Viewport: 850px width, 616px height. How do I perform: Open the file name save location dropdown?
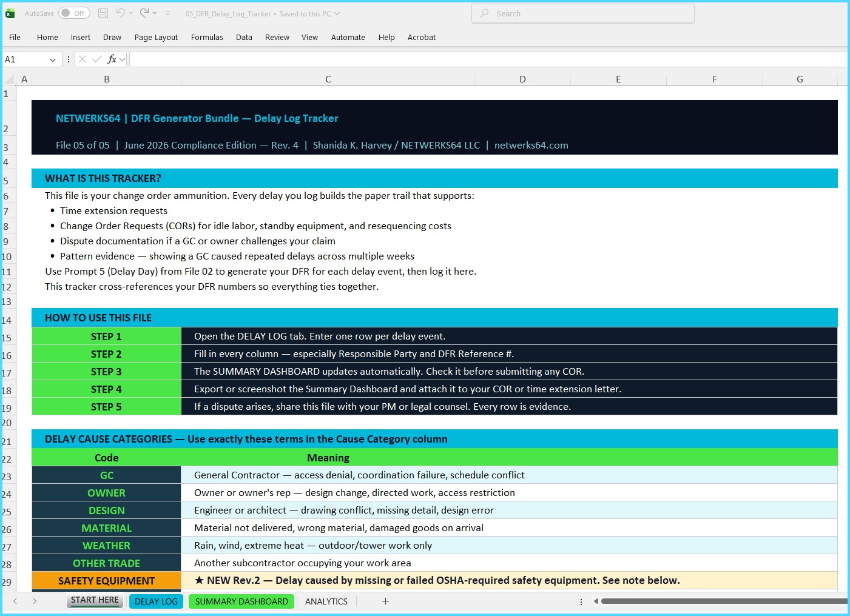[337, 13]
